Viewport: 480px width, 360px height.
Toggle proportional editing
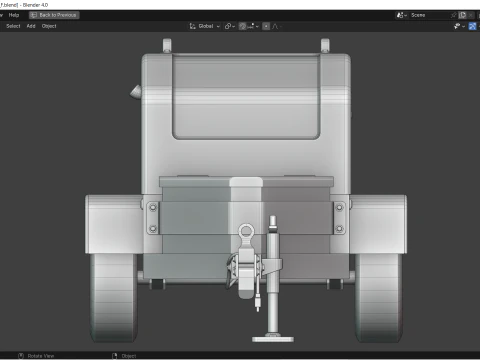266,26
